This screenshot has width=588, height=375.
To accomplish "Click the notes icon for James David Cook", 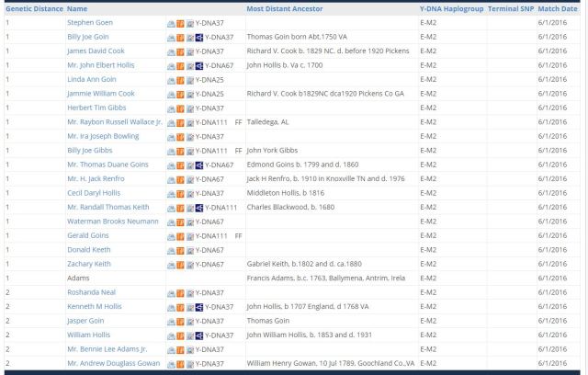I will 189,51.
